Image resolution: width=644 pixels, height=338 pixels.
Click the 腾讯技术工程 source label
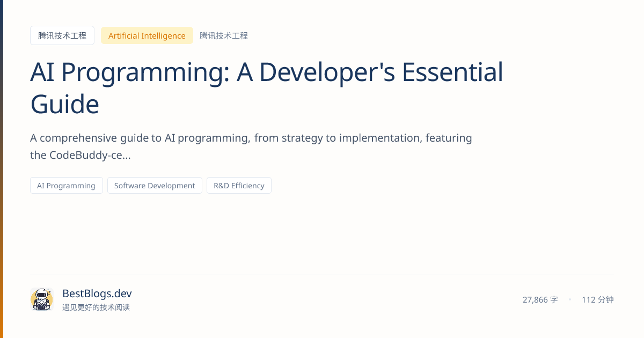pos(224,35)
